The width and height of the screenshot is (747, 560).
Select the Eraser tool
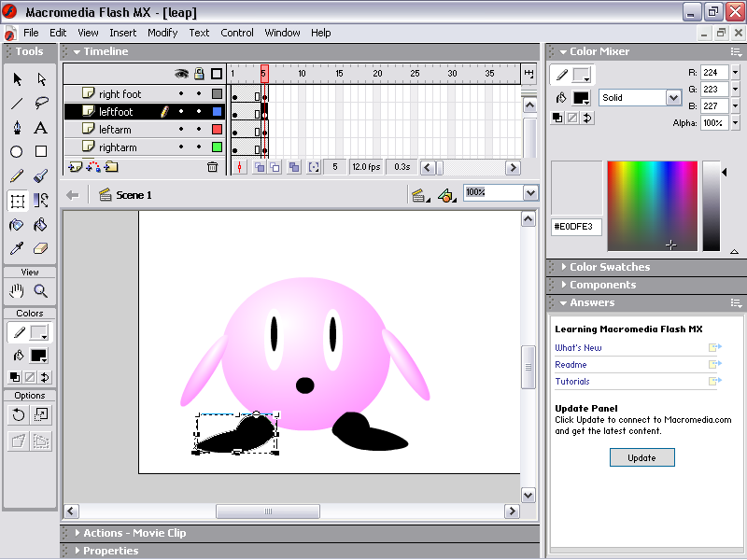(41, 249)
